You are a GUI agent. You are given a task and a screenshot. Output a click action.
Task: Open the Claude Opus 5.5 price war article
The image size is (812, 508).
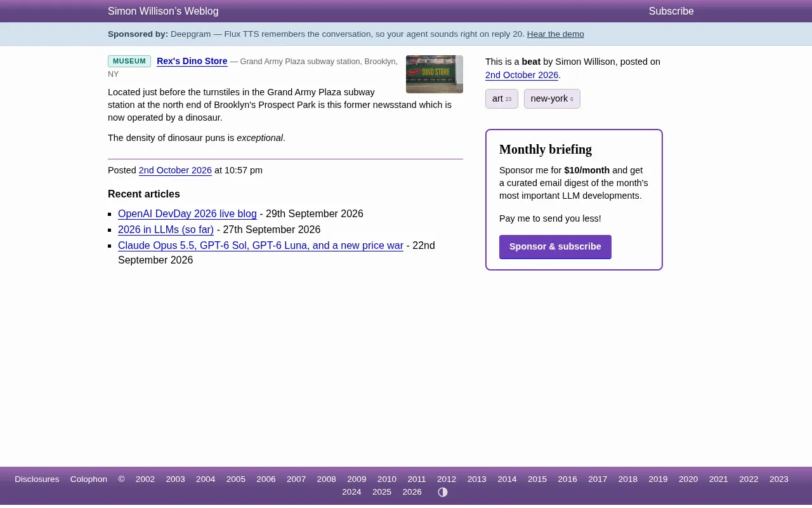[x=261, y=246]
